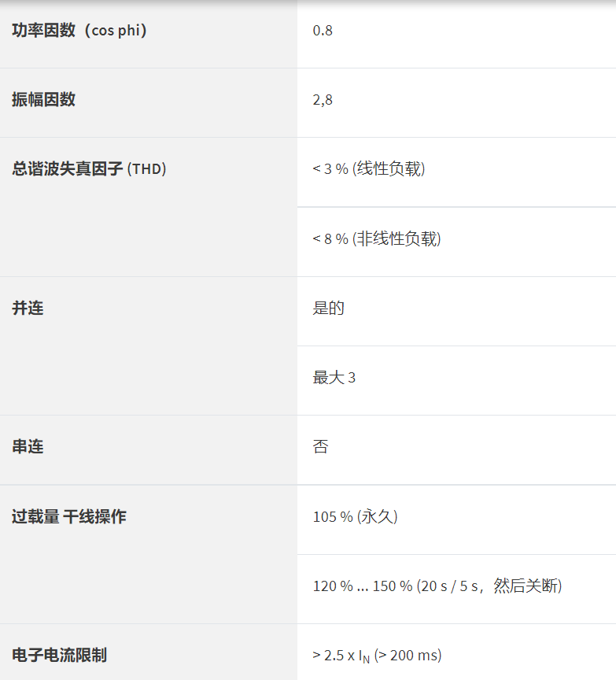Click the (> 200 ms) text

(408, 656)
